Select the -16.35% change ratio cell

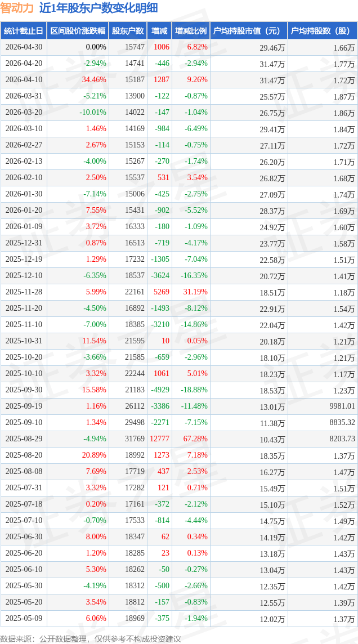[191, 276]
